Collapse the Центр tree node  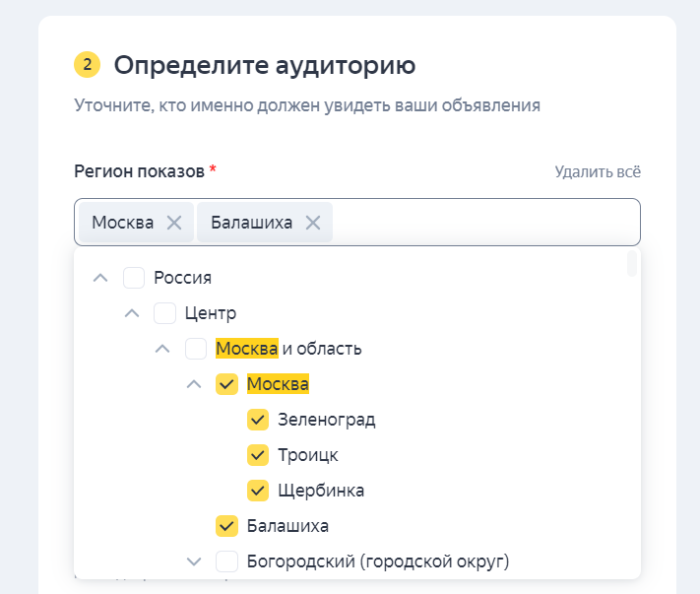pyautogui.click(x=131, y=313)
